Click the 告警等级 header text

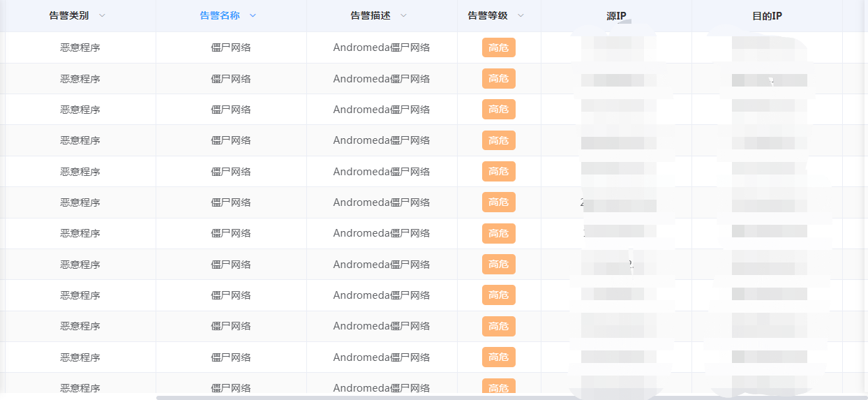pyautogui.click(x=488, y=15)
